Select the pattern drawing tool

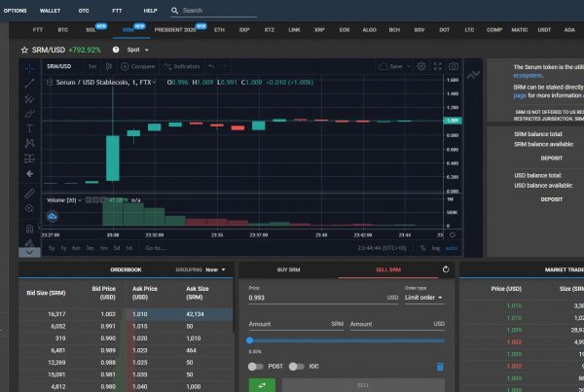pyautogui.click(x=30, y=143)
